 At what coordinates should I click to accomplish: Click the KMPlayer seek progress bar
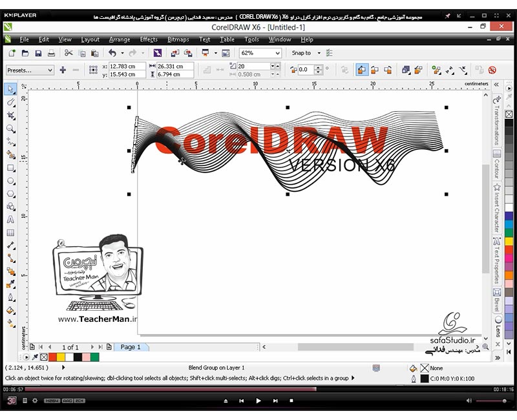[258, 390]
